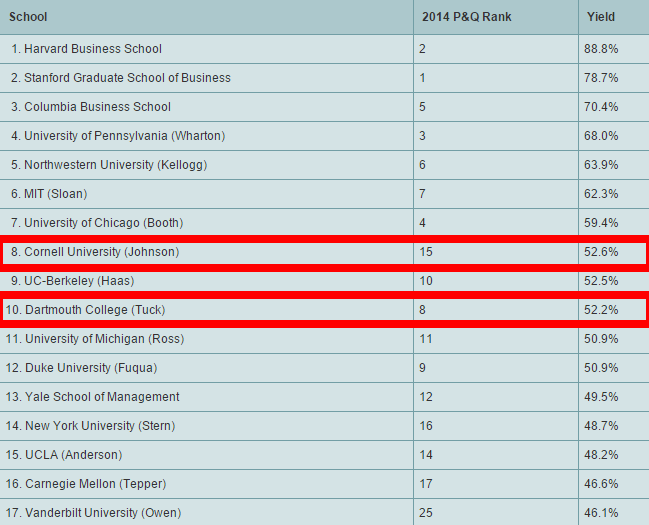Click Tepper's P&Q rank 17
Screen dimensions: 649x525
click(426, 484)
